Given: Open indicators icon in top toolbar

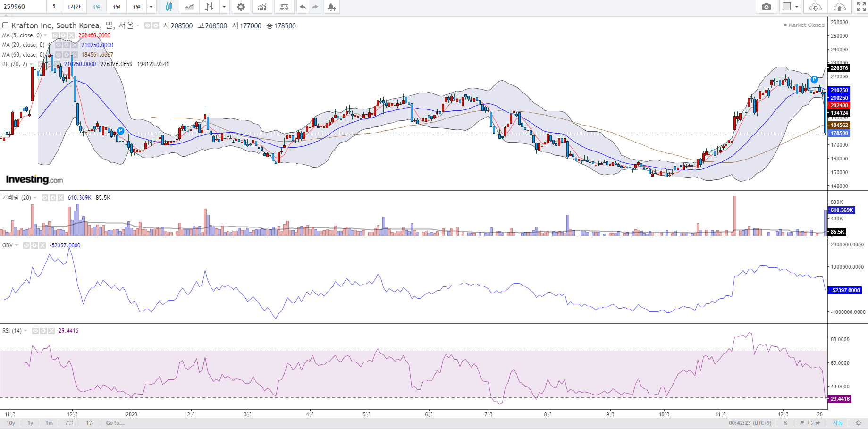Looking at the screenshot, I should point(262,7).
